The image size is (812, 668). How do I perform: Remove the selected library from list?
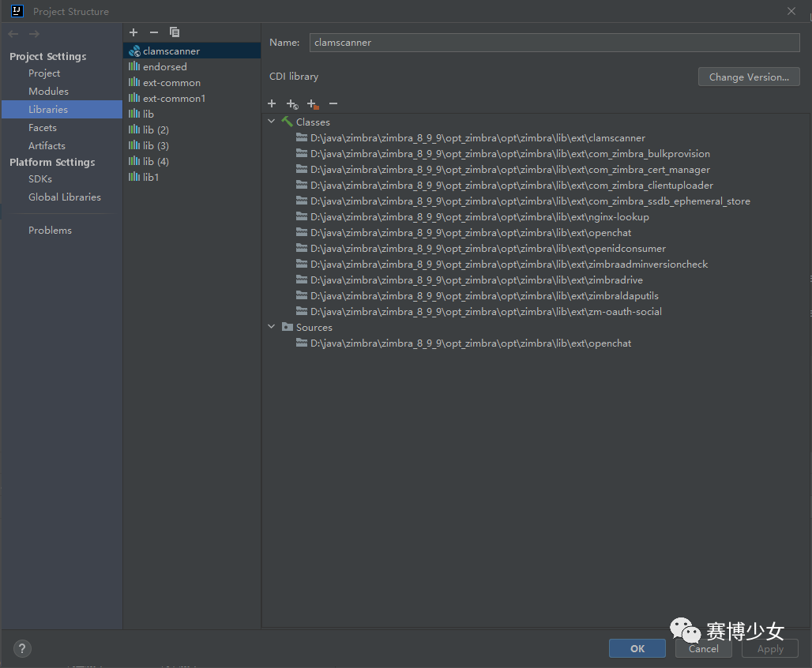[x=154, y=32]
